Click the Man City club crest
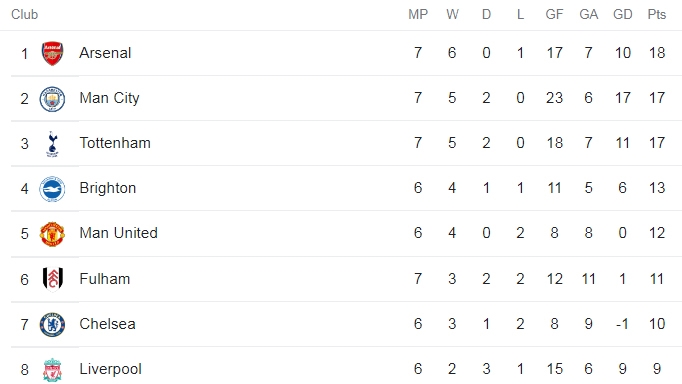 (x=52, y=99)
